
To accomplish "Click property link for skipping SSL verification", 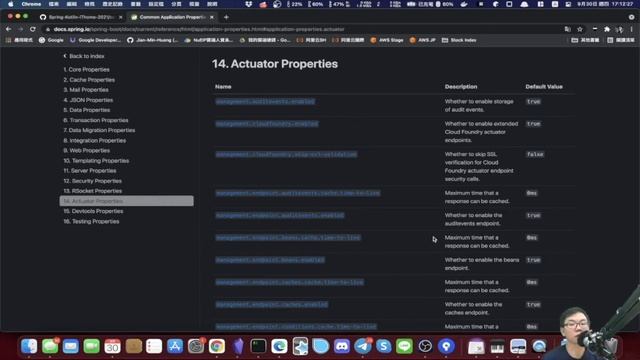I will click(286, 154).
